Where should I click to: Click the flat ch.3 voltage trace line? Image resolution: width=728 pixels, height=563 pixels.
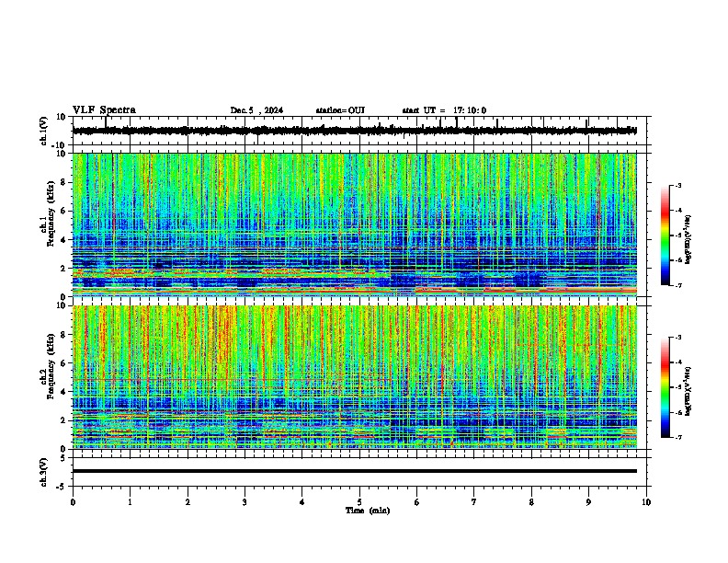click(354, 471)
